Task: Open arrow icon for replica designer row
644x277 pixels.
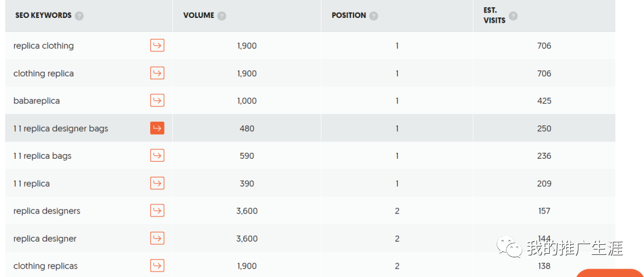Action: (x=157, y=238)
